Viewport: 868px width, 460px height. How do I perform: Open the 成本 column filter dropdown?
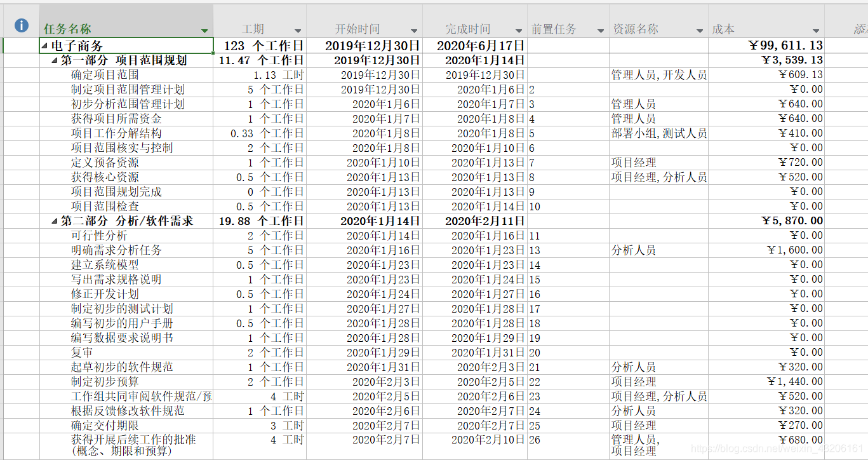click(816, 30)
